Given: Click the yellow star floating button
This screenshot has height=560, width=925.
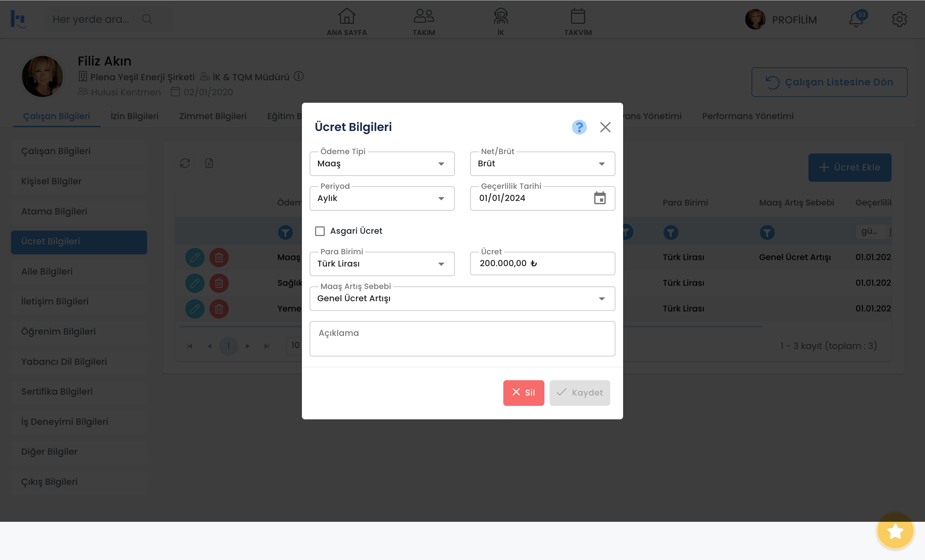Looking at the screenshot, I should (895, 531).
